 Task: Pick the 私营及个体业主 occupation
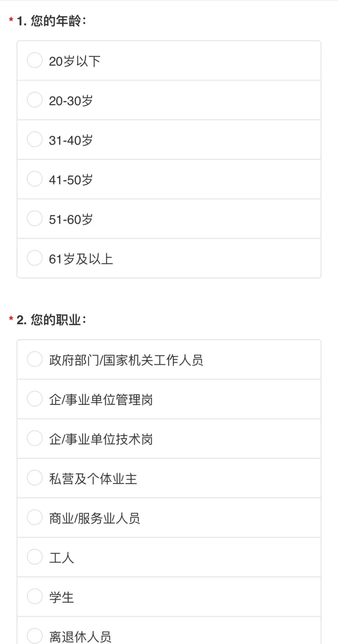tap(35, 478)
